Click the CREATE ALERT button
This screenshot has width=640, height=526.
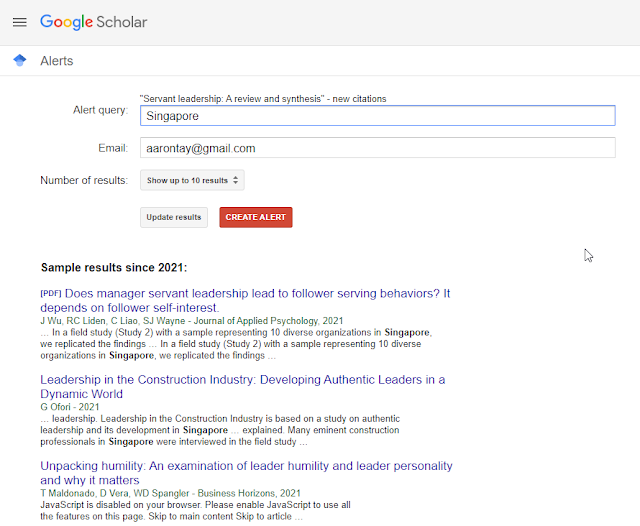pos(256,217)
